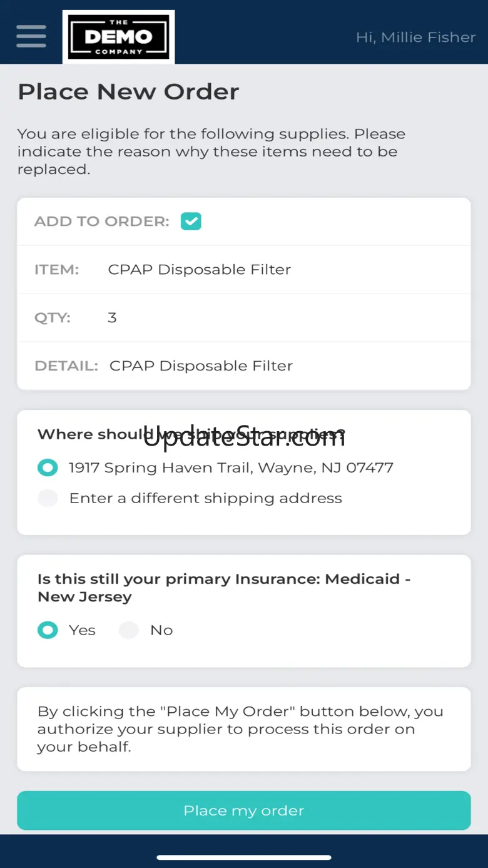Toggle the Add to Order checkbox

click(191, 222)
